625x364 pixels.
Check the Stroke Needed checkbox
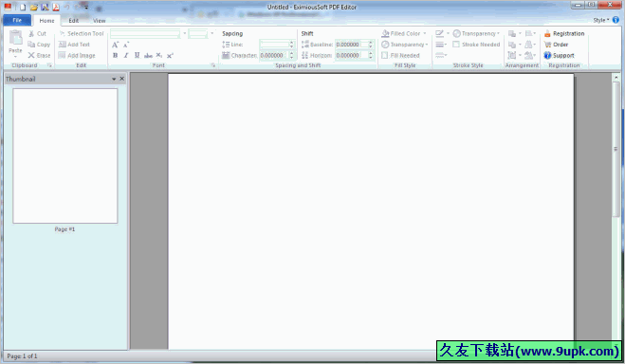point(456,45)
